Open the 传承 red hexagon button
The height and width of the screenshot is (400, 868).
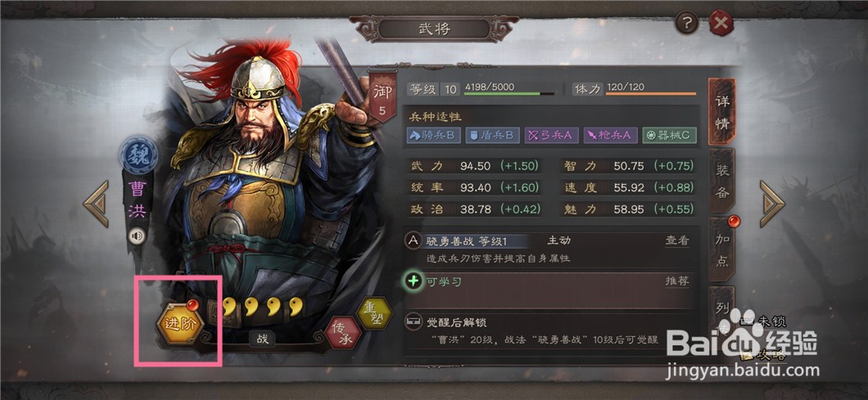[342, 332]
